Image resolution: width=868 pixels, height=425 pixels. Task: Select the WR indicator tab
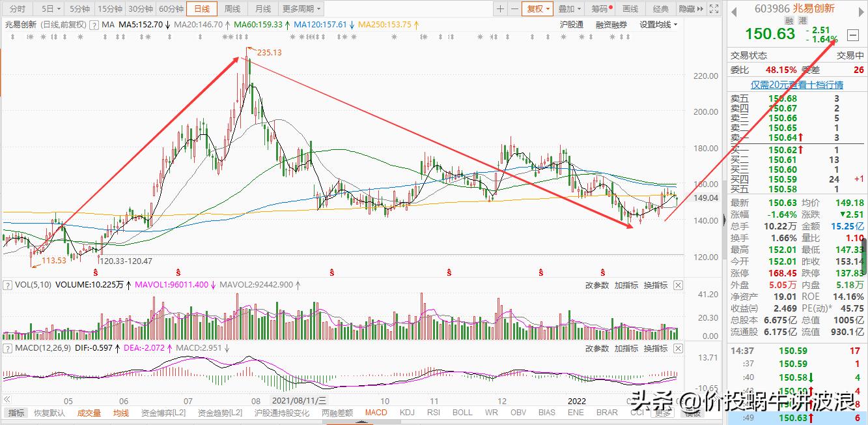(x=492, y=413)
